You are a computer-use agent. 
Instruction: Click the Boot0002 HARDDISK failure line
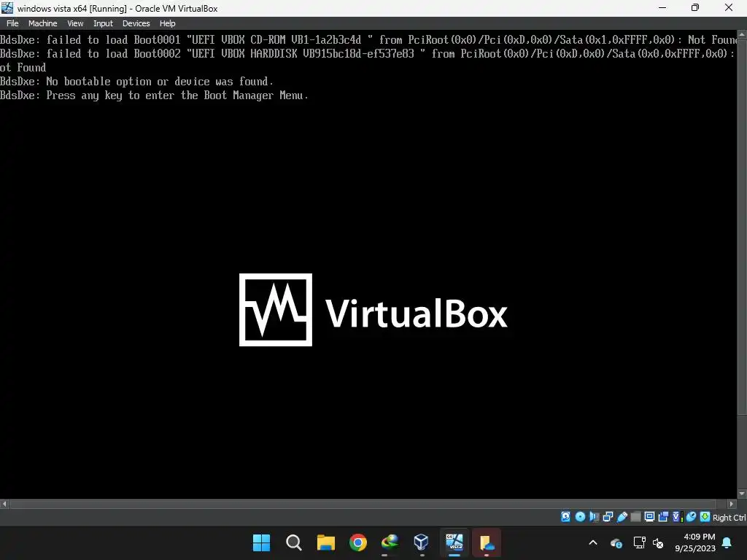(x=368, y=53)
